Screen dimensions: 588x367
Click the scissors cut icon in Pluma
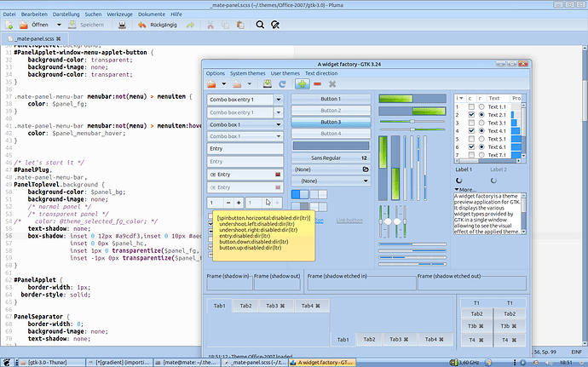point(210,25)
